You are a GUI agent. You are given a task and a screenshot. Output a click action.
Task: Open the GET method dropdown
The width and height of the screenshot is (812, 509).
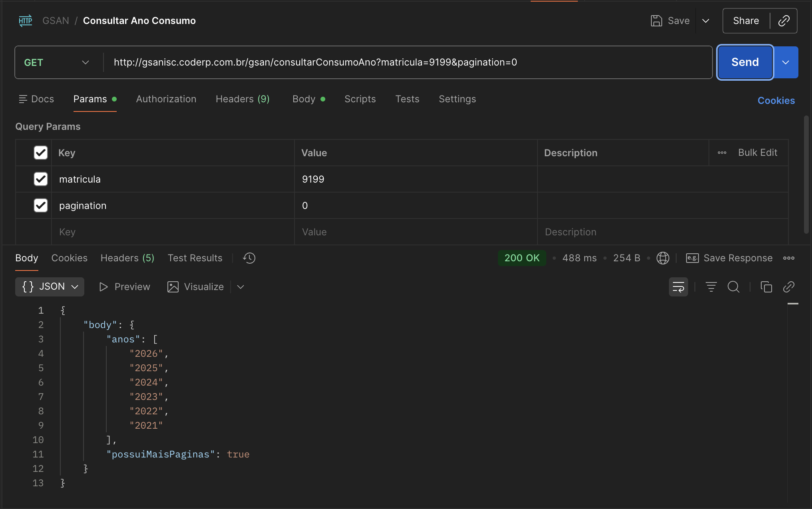coord(56,62)
